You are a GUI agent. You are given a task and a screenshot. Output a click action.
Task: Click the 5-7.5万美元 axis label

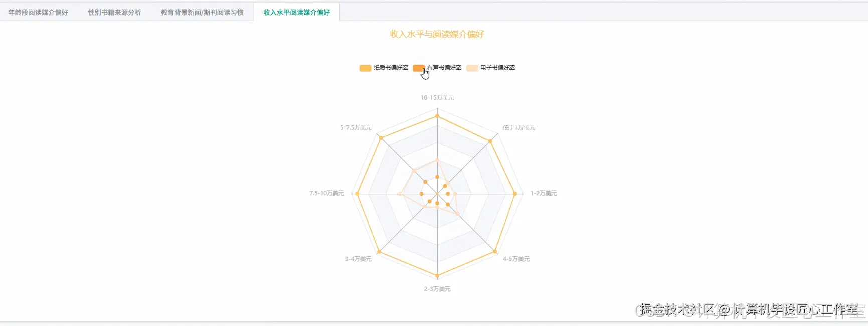(355, 127)
